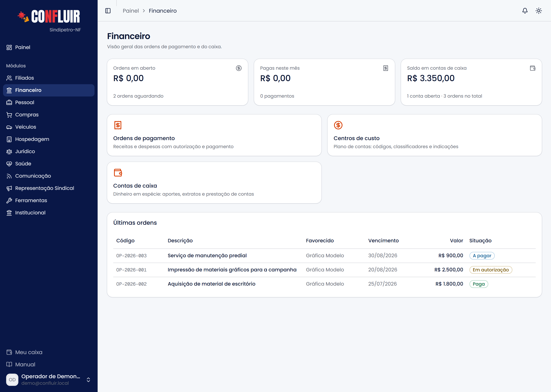Click the "Em autorização" status badge

491,270
